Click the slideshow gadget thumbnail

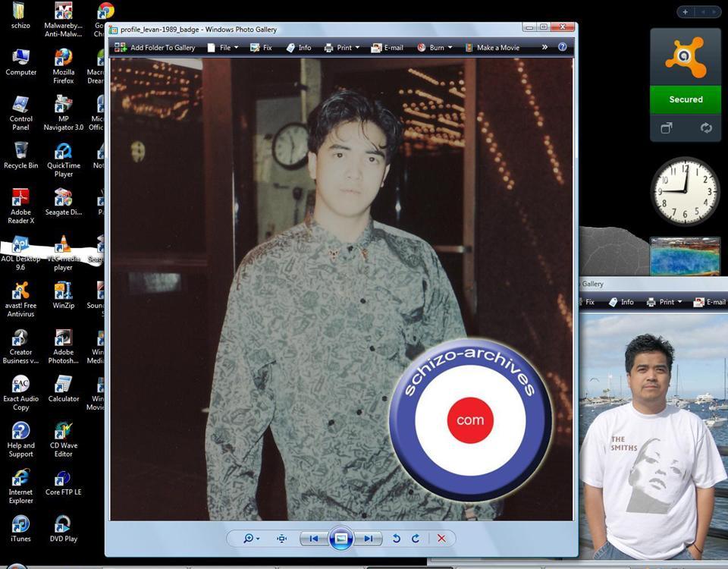686,256
